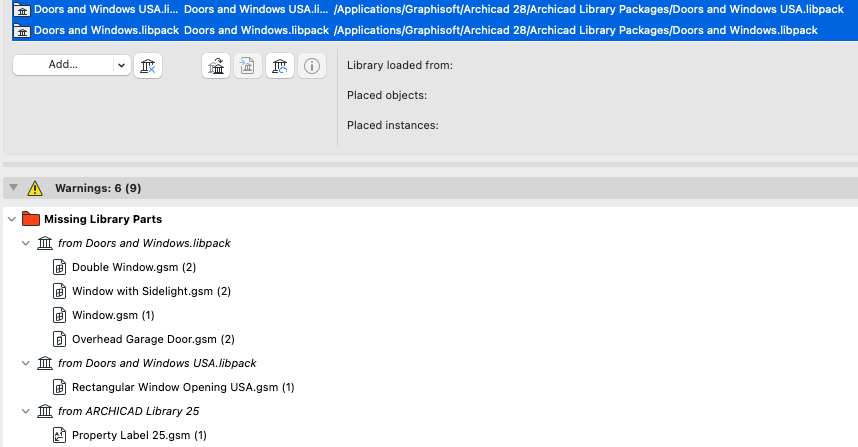Select Overhead Garage Door.gsm item
Viewport: 858px width, 447px height.
pos(152,339)
